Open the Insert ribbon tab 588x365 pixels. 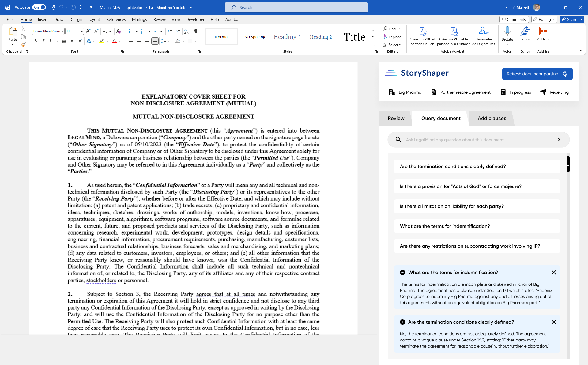[x=43, y=19]
